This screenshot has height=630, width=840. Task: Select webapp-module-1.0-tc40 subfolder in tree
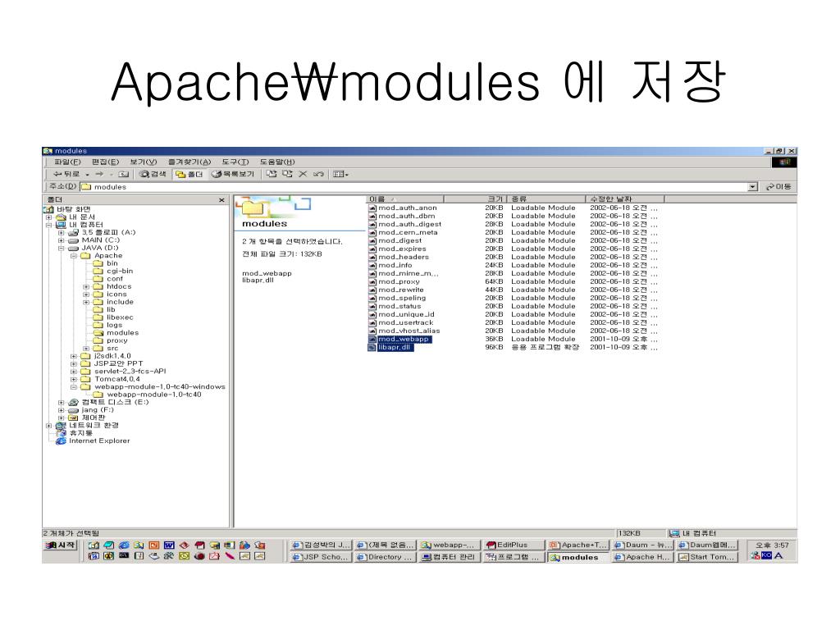(153, 395)
